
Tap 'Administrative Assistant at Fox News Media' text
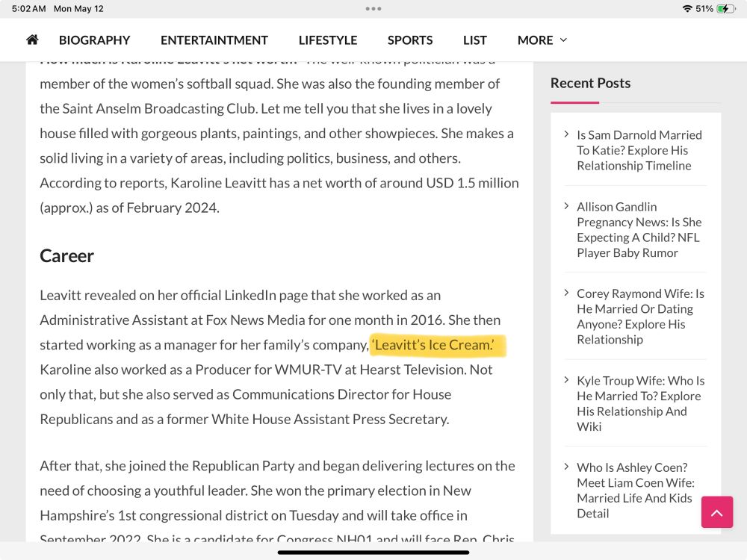(173, 320)
